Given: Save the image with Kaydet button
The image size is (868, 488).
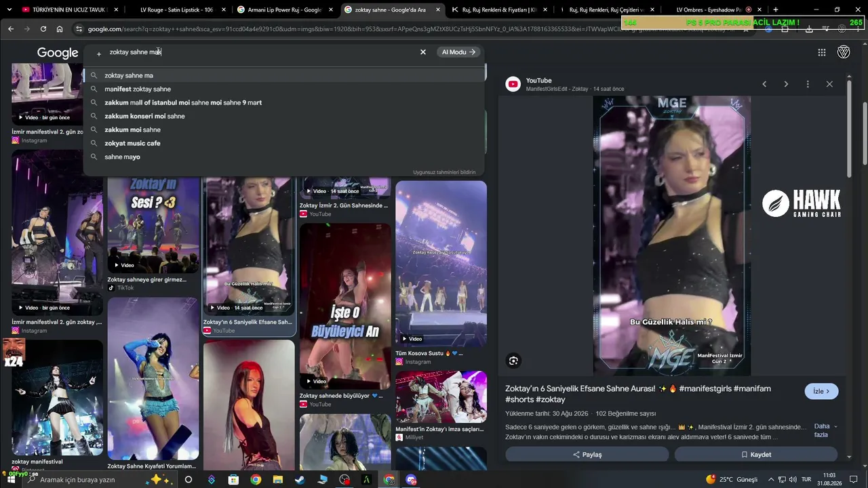Looking at the screenshot, I should coord(756,455).
